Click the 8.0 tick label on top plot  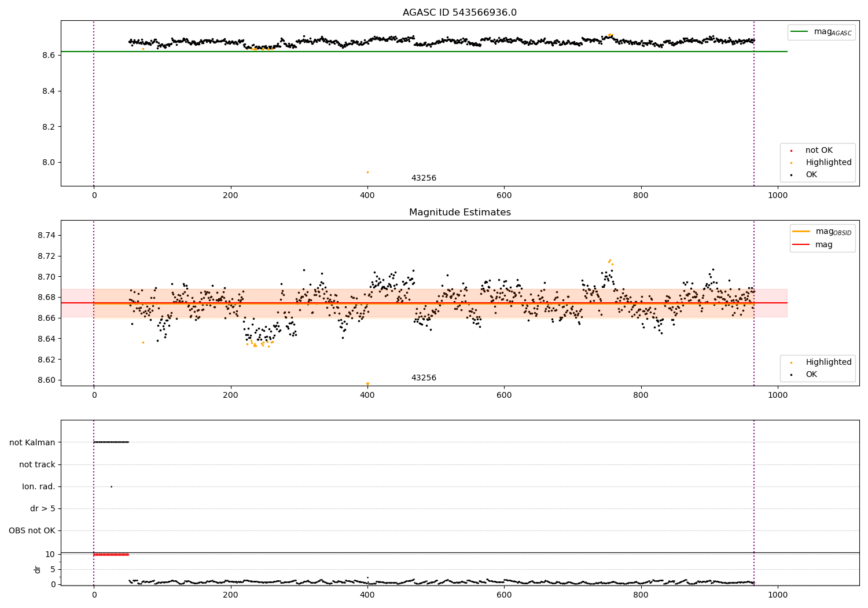click(48, 162)
